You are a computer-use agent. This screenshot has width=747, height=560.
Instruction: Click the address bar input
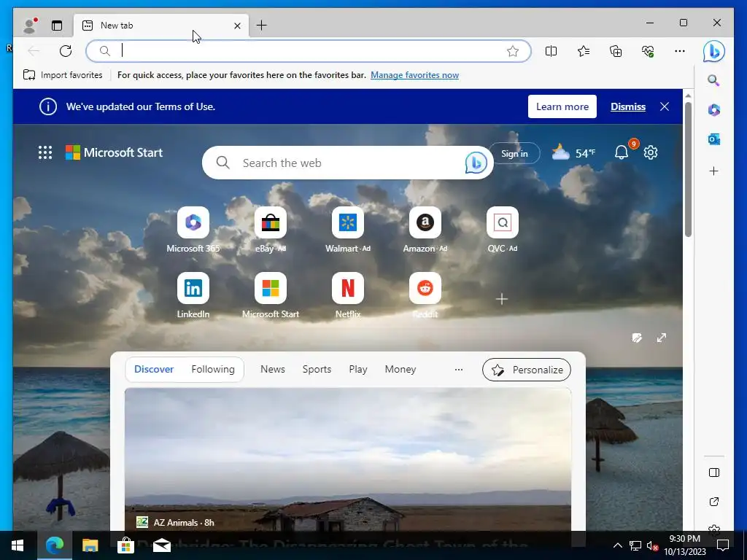[x=309, y=51]
